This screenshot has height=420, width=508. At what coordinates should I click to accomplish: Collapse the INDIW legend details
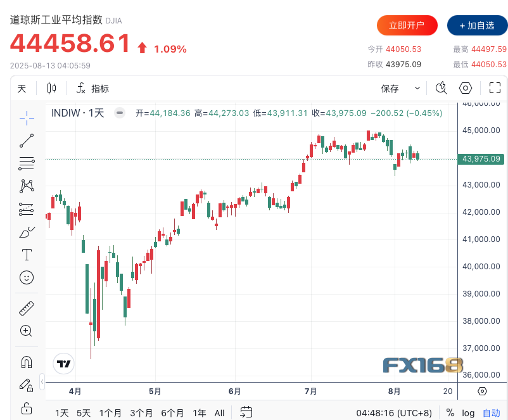120,113
